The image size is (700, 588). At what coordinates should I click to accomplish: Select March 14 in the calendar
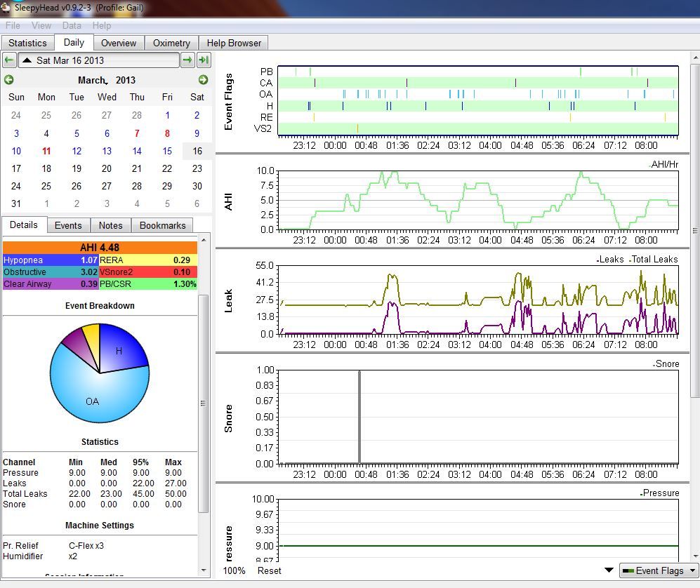point(137,151)
